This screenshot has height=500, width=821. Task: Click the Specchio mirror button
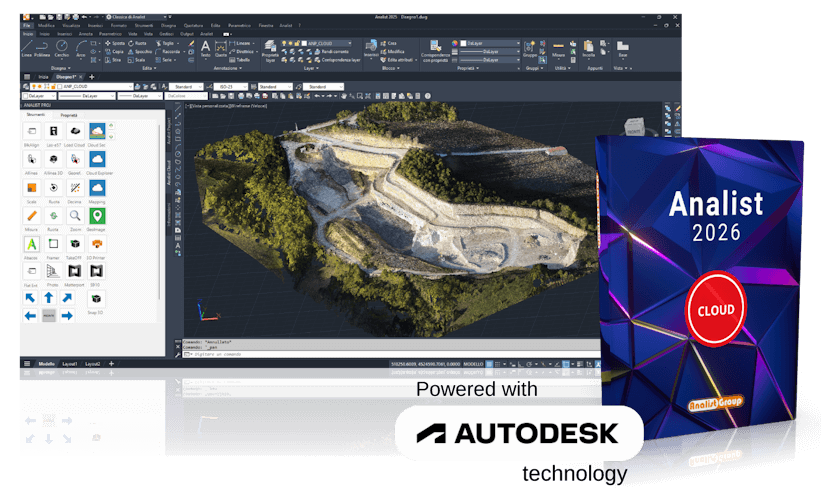coord(140,51)
